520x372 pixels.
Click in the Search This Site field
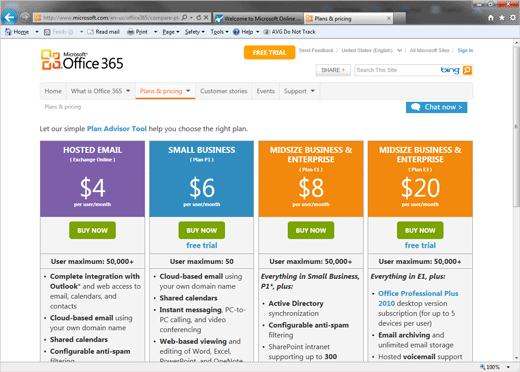(397, 70)
